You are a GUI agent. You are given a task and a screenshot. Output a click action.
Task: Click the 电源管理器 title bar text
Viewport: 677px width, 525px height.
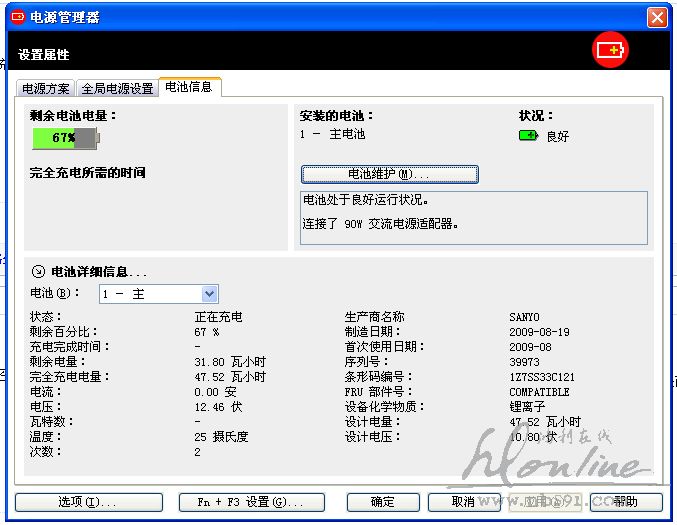[64, 17]
